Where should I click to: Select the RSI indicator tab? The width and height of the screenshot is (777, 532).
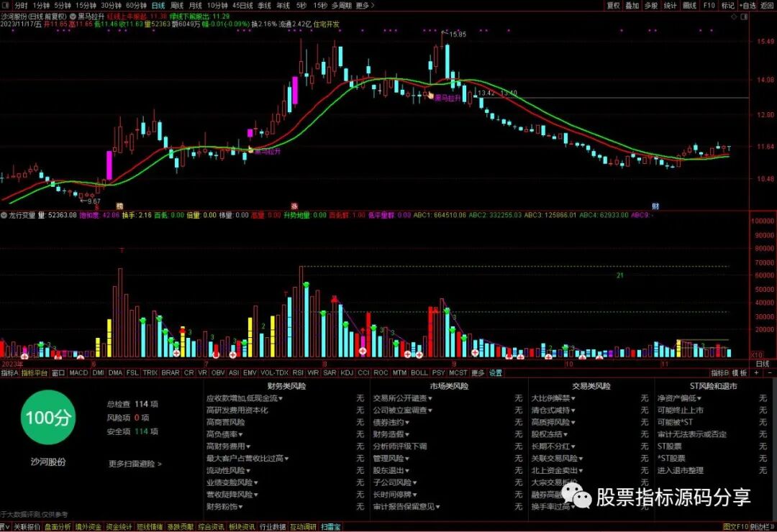(298, 372)
